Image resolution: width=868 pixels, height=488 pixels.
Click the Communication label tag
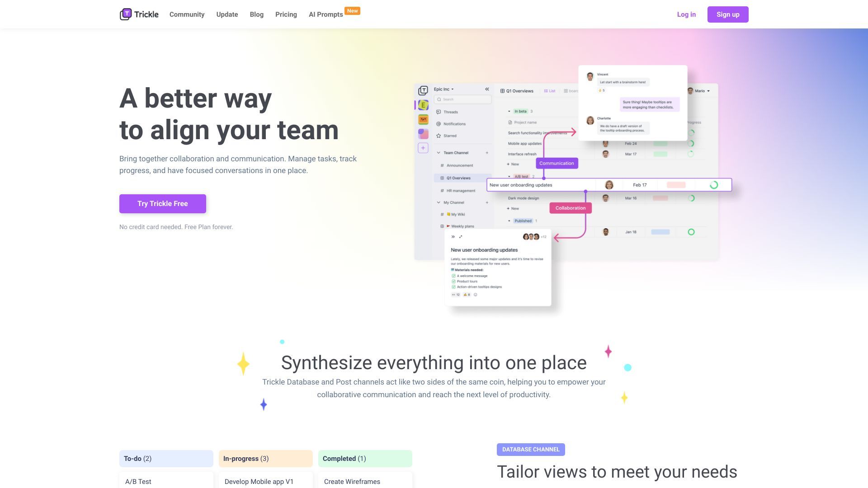(x=557, y=163)
